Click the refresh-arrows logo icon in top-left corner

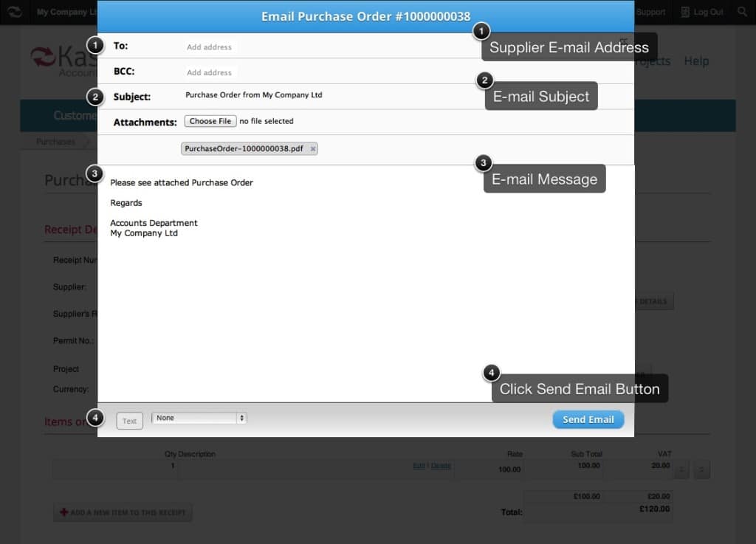point(14,12)
